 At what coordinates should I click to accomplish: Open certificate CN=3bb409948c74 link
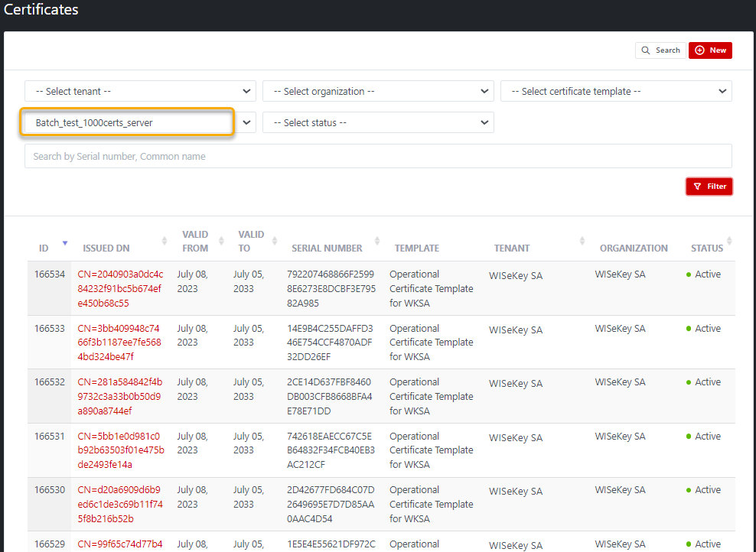point(119,343)
